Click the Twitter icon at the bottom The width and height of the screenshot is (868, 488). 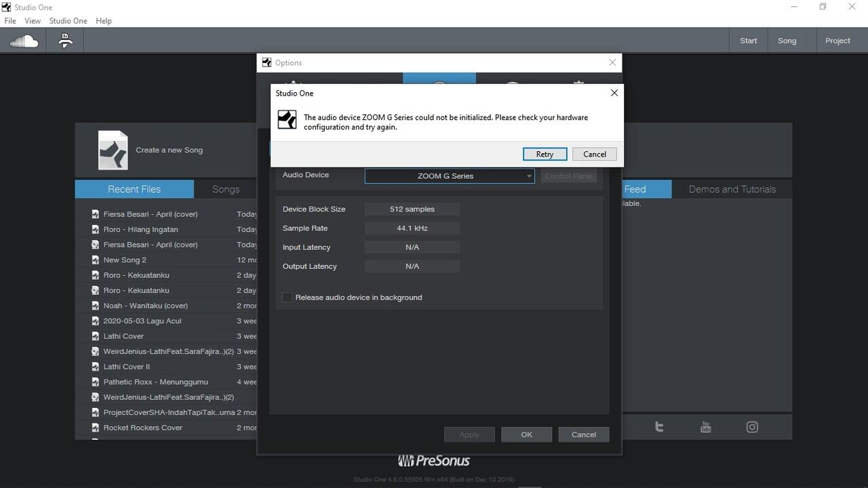[x=658, y=426]
